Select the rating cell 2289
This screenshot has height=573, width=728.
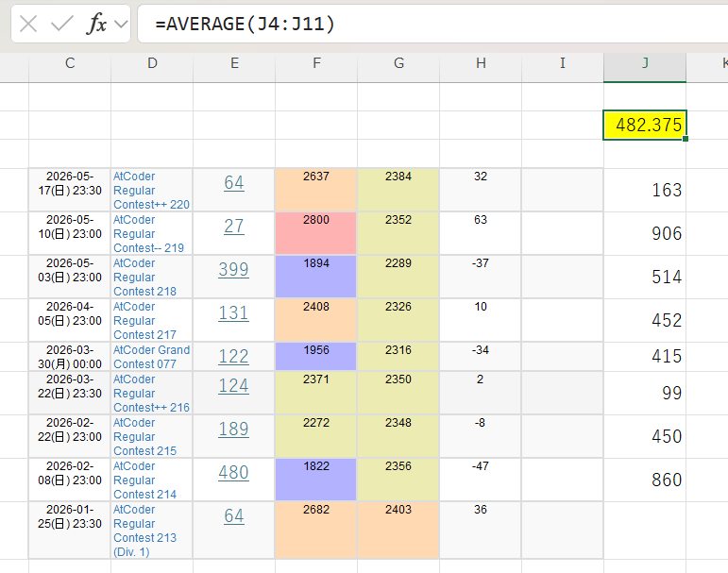click(x=398, y=277)
